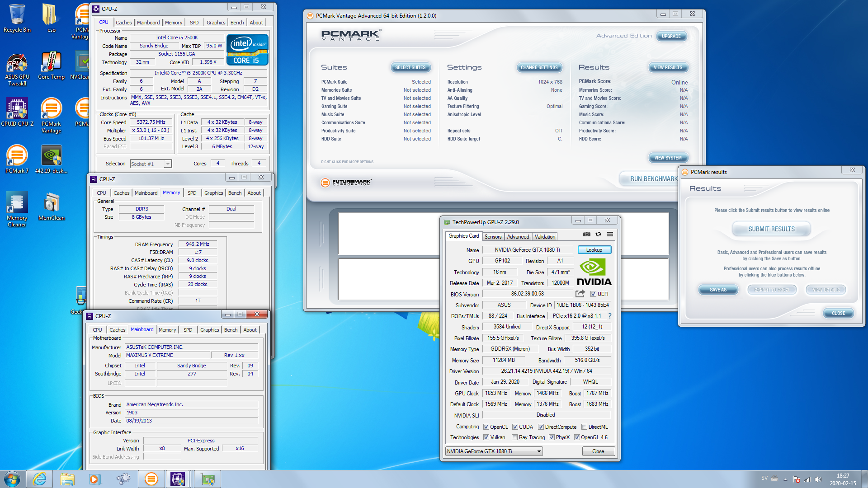Image resolution: width=868 pixels, height=488 pixels.
Task: Select the Caches tab in top CPU-Z window
Action: coord(123,23)
